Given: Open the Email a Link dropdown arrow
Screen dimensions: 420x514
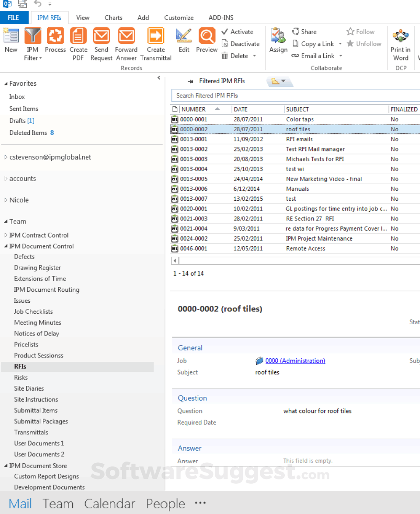Looking at the screenshot, I should [x=341, y=56].
